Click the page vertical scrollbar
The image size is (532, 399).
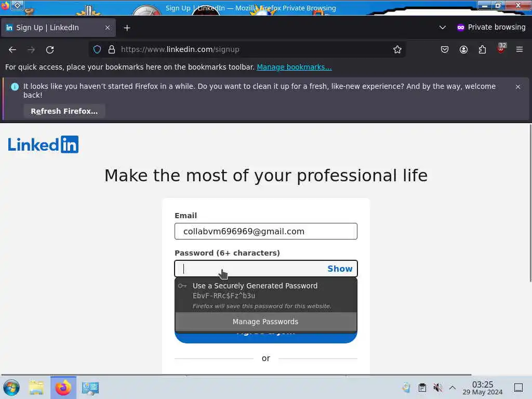530,203
